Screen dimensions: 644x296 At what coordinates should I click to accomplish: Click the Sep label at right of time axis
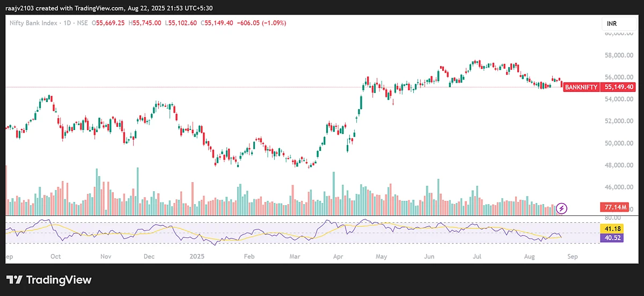pyautogui.click(x=572, y=257)
